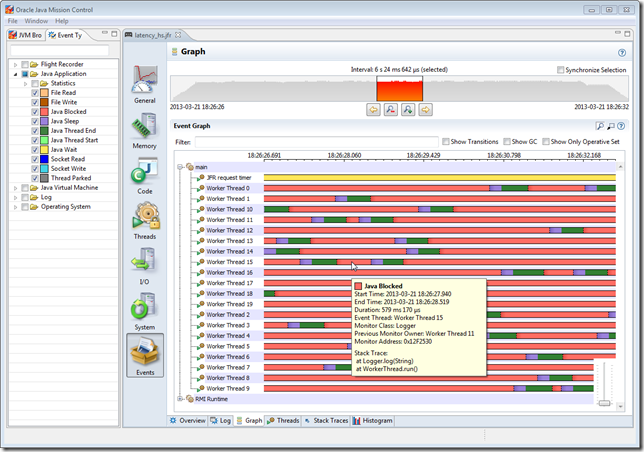This screenshot has height=452, width=644.
Task: Toggle the Socket Read checkbox
Action: coord(35,159)
